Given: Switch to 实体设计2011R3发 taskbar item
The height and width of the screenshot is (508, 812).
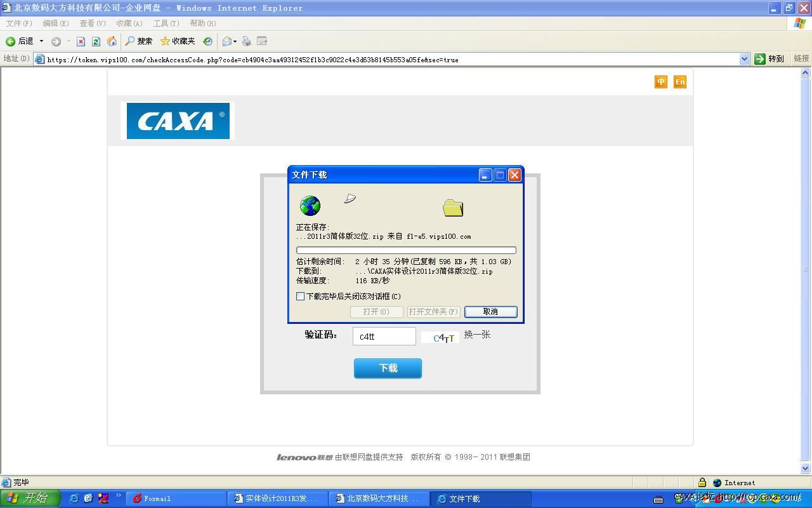Looking at the screenshot, I should (x=277, y=498).
